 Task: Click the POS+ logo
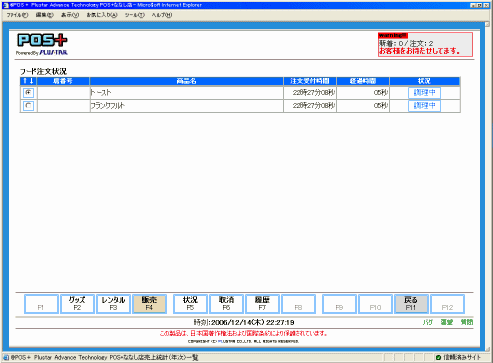point(42,44)
